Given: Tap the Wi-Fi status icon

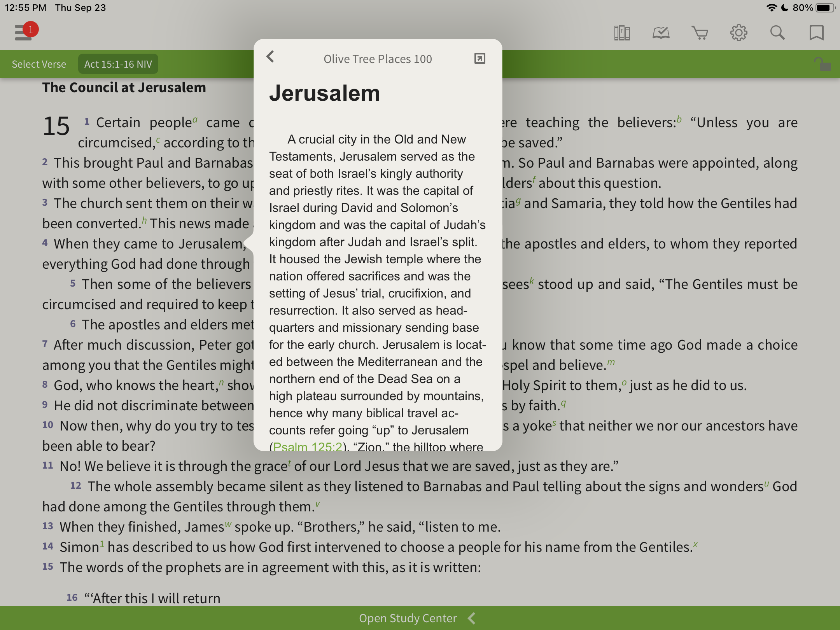Looking at the screenshot, I should 772,8.
